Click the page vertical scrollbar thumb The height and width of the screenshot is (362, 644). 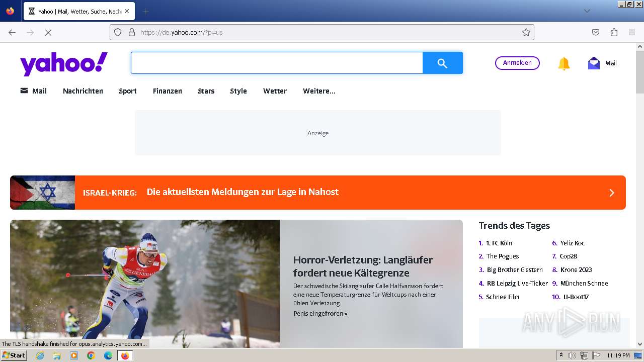(x=639, y=71)
